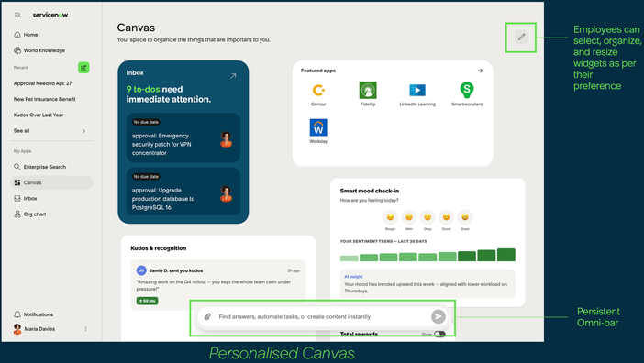The image size is (644, 363).
Task: Click the 50 pts kudos badge
Action: (x=147, y=301)
